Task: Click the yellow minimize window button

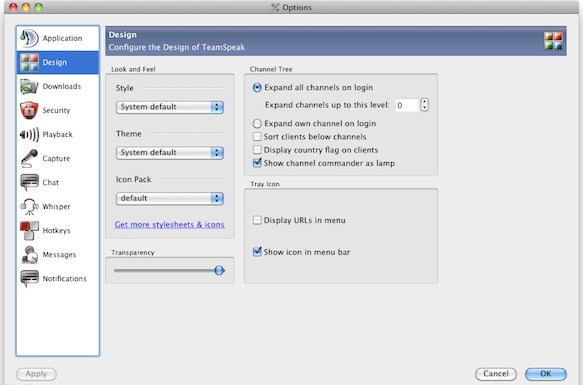Action: (26, 7)
